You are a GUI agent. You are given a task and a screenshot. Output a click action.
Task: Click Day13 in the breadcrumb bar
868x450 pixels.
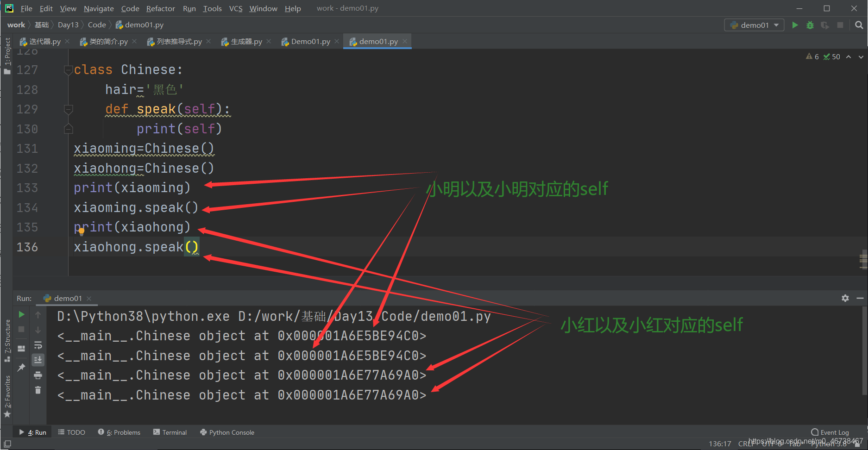(x=68, y=25)
